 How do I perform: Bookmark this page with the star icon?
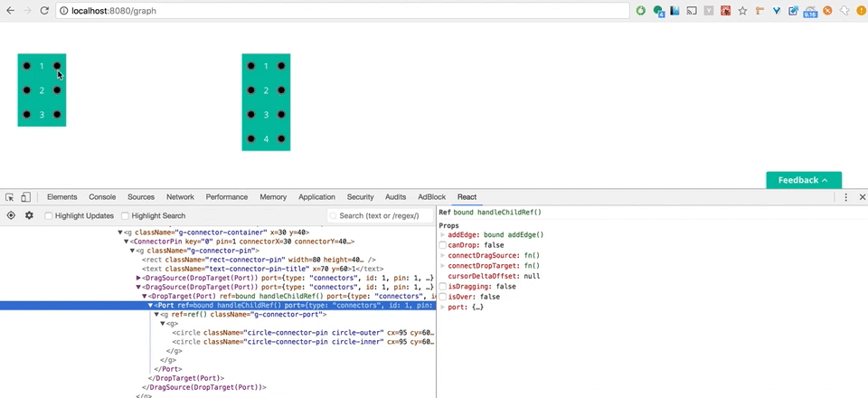click(x=742, y=11)
